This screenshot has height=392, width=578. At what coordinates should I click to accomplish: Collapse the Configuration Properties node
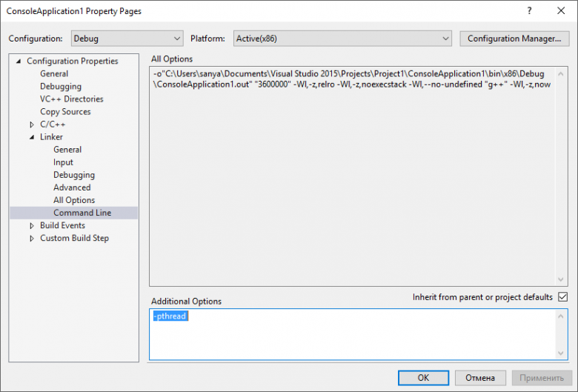coord(19,62)
